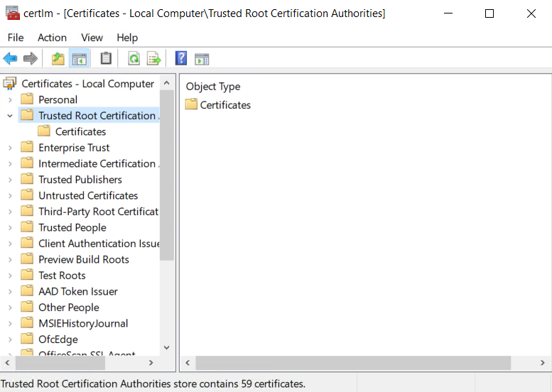The height and width of the screenshot is (392, 552).
Task: Expand the Enterprise Trust node
Action: pyautogui.click(x=10, y=148)
